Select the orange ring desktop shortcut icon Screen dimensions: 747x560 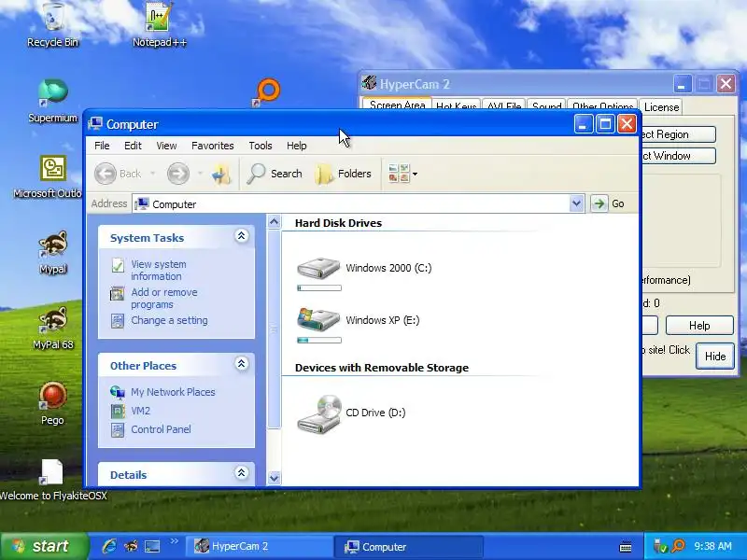[267, 91]
